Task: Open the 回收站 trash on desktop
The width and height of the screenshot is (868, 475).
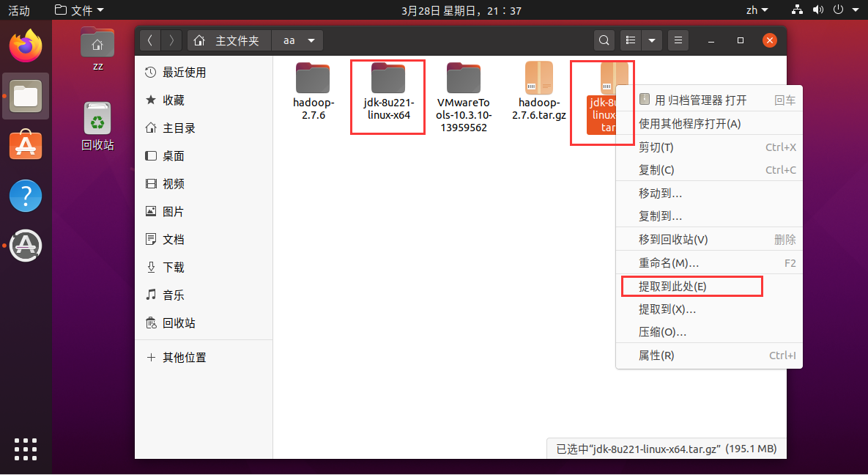Action: click(x=97, y=117)
